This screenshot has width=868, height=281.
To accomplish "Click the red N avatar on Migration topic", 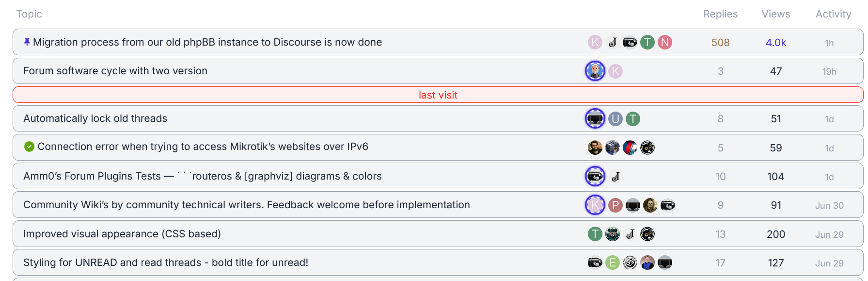I will 665,42.
